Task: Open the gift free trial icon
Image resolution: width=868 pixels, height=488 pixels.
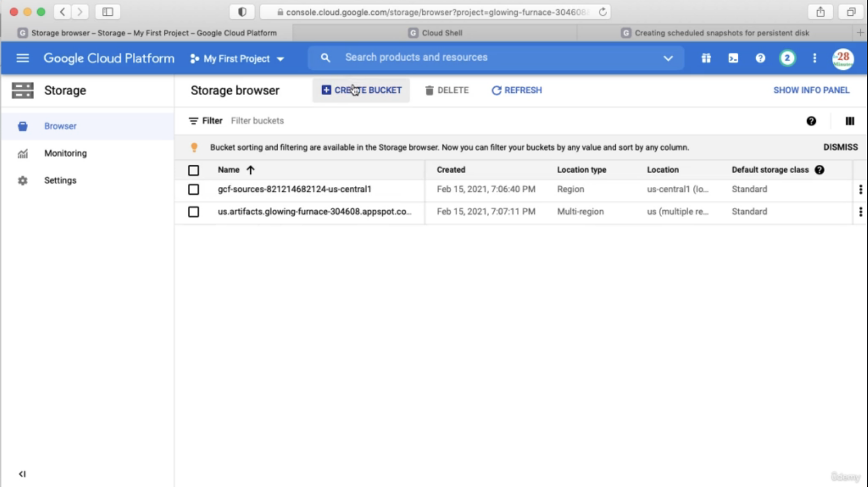Action: pyautogui.click(x=706, y=58)
